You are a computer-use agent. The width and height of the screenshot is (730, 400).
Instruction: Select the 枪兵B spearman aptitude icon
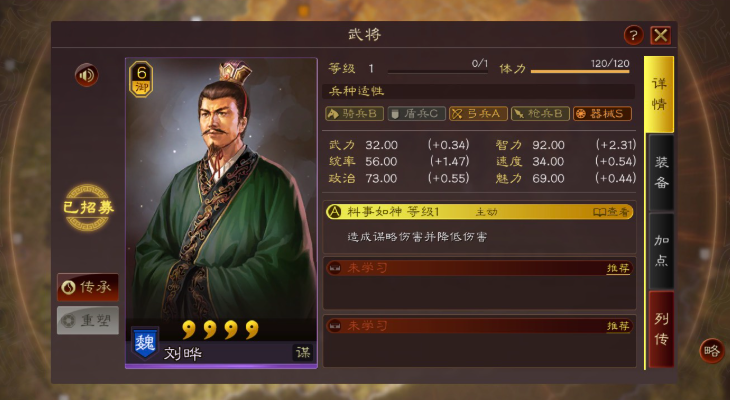click(540, 114)
